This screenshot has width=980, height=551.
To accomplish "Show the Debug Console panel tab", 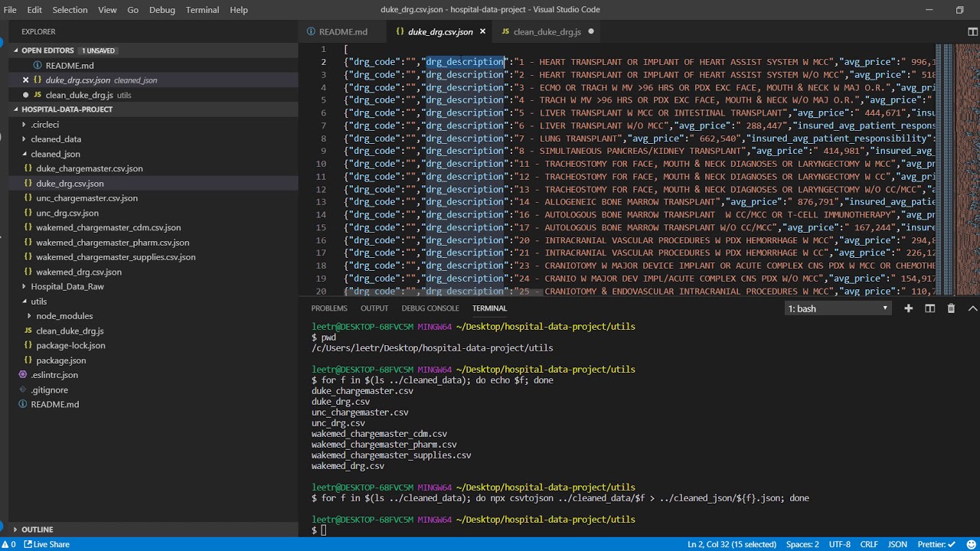I will tap(430, 308).
